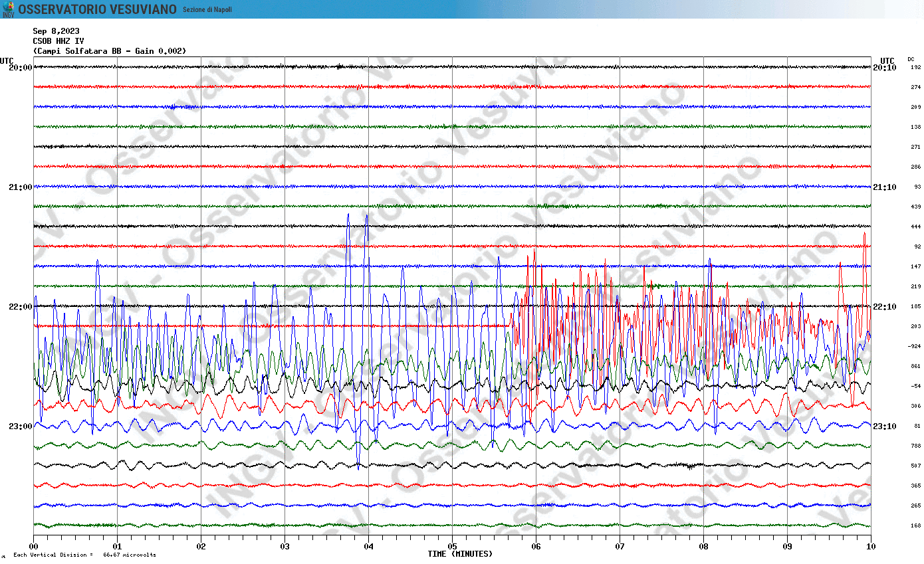Click DC value 138
The image size is (924, 564).
point(916,127)
